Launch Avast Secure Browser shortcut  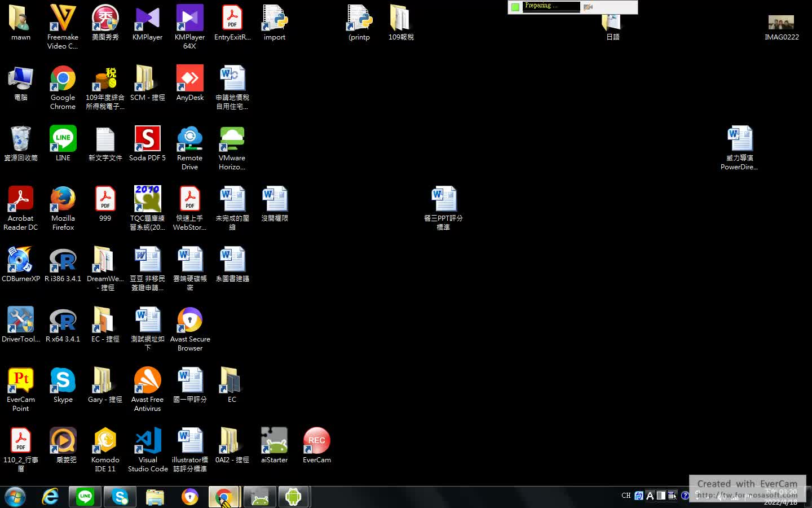[x=189, y=320]
